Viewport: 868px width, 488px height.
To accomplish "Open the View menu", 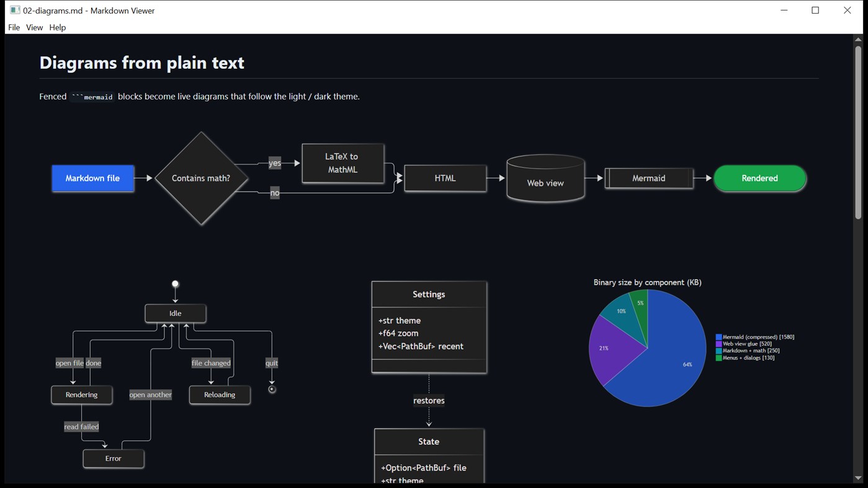I will tap(34, 27).
